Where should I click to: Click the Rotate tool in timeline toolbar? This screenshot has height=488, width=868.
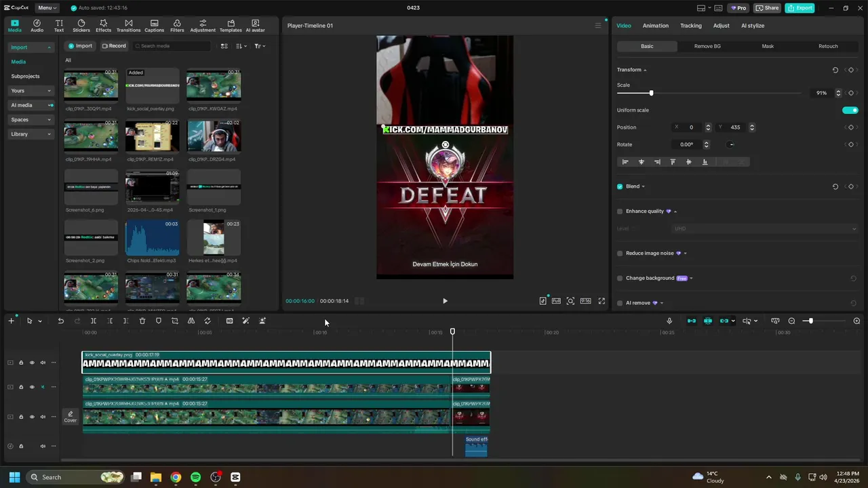coord(208,321)
